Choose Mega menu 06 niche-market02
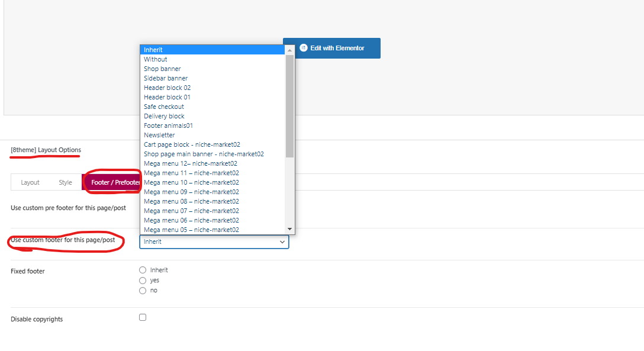 [212, 220]
